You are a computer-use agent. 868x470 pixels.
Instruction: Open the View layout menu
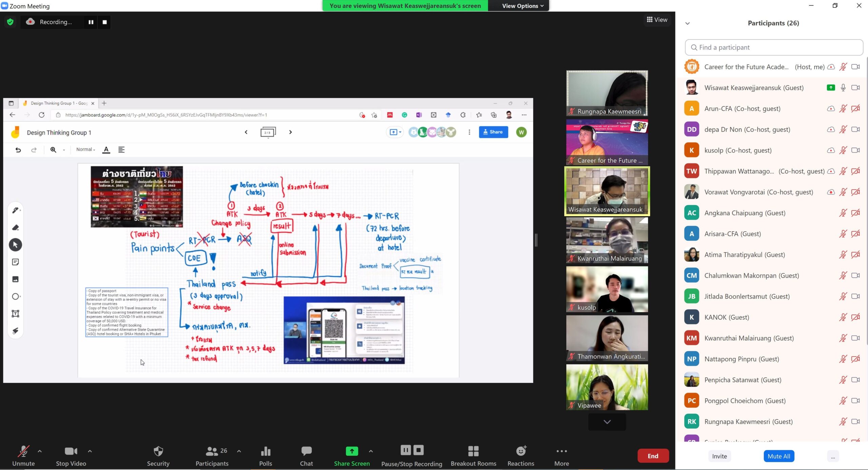(x=657, y=20)
